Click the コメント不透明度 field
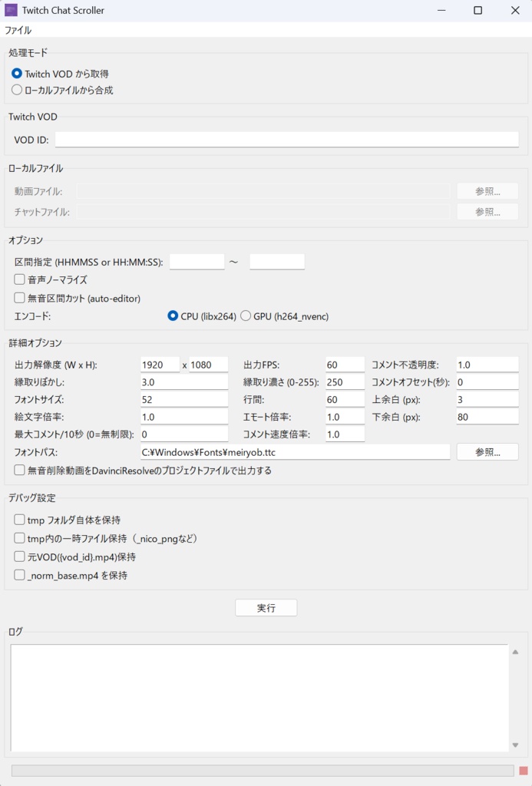 (x=487, y=365)
